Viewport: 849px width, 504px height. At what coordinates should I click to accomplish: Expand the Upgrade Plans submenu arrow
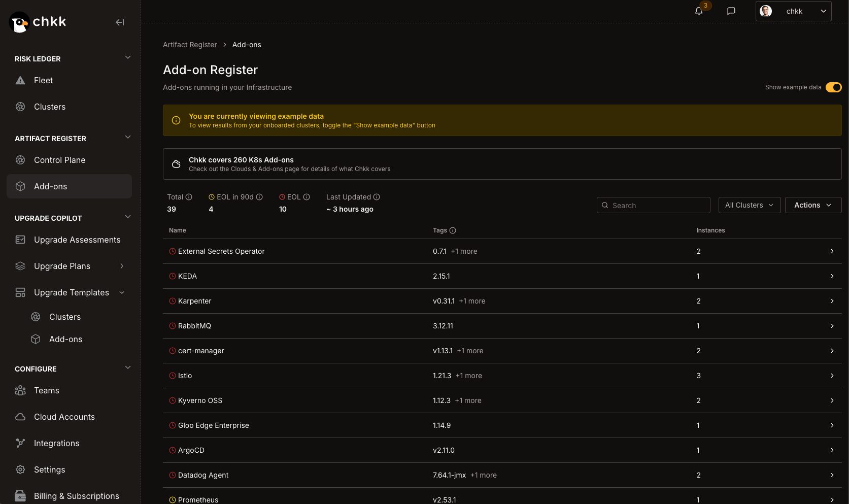(x=122, y=266)
